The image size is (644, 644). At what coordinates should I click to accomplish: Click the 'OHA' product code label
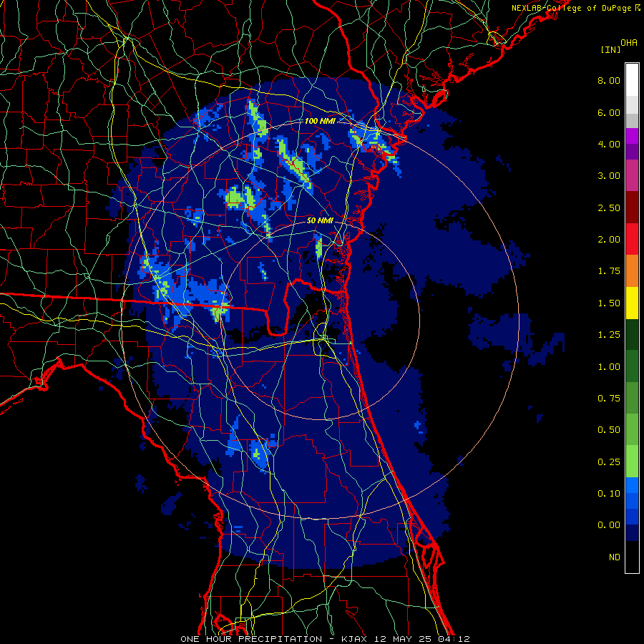[629, 43]
